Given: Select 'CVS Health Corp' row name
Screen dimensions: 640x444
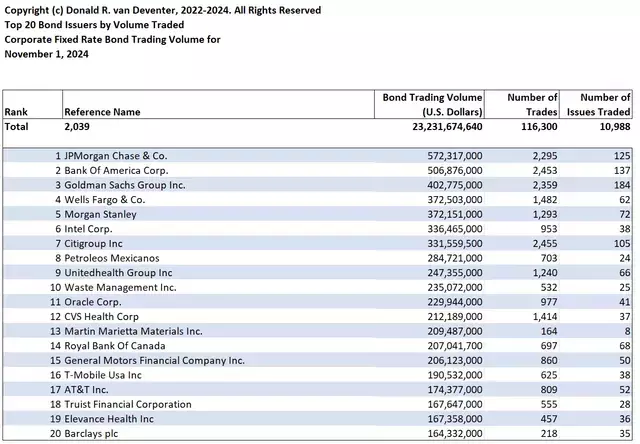Looking at the screenshot, I should point(101,317).
